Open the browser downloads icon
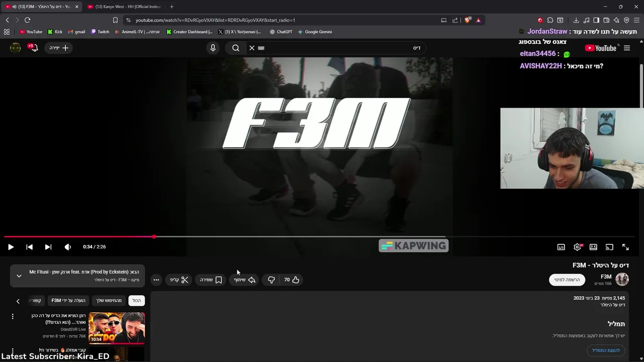This screenshot has height=362, width=644. point(576,20)
